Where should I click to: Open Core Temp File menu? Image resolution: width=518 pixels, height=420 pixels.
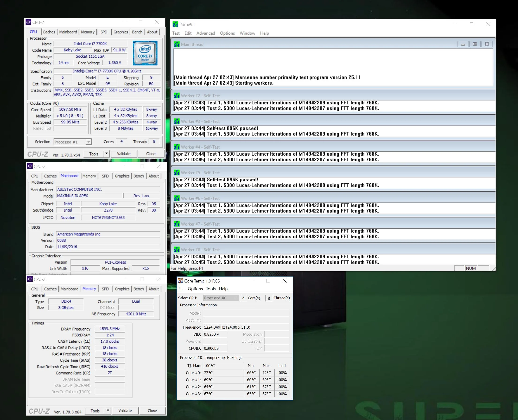(x=181, y=289)
